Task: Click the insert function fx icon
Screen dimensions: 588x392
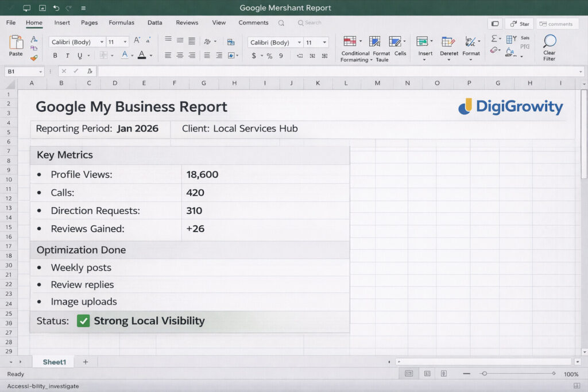Action: (x=90, y=71)
